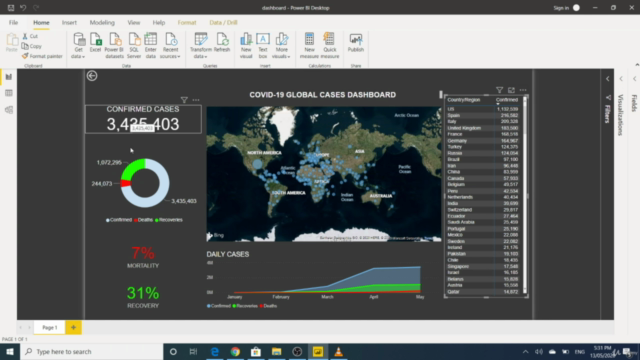Switch to Model view in sidebar
Viewport: 640px width, 360px height.
point(9,110)
